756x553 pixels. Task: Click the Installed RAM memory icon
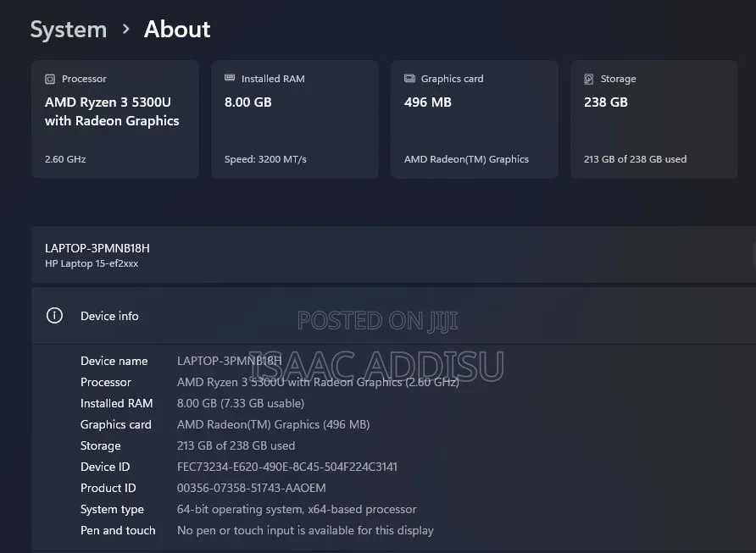230,78
